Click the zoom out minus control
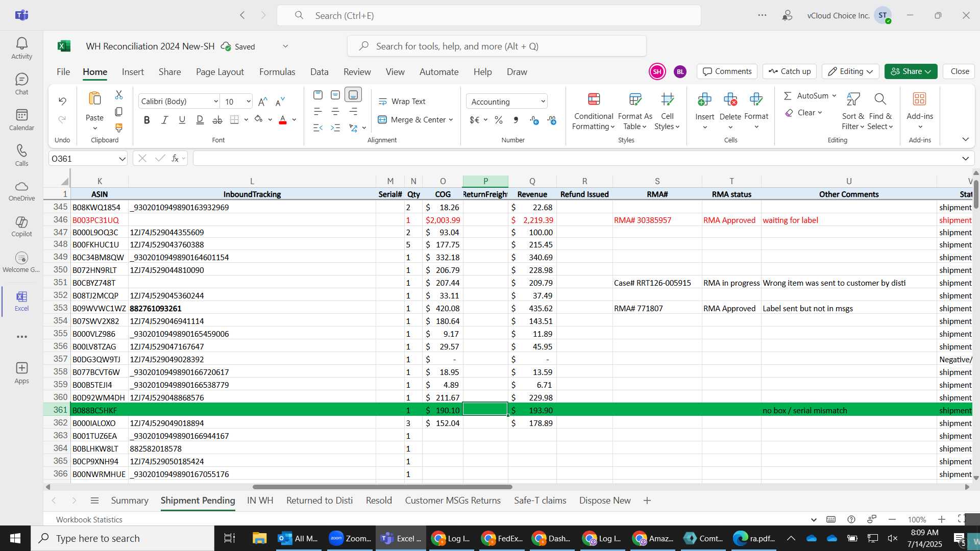 (x=892, y=519)
